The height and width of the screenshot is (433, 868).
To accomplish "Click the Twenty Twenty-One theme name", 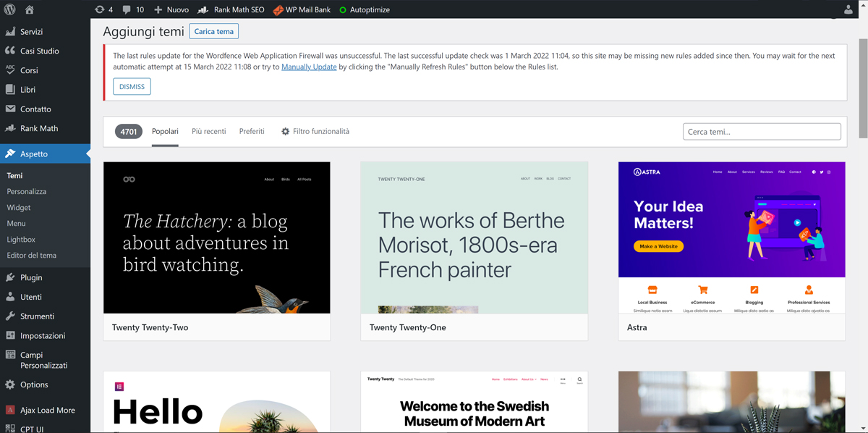I will [408, 327].
